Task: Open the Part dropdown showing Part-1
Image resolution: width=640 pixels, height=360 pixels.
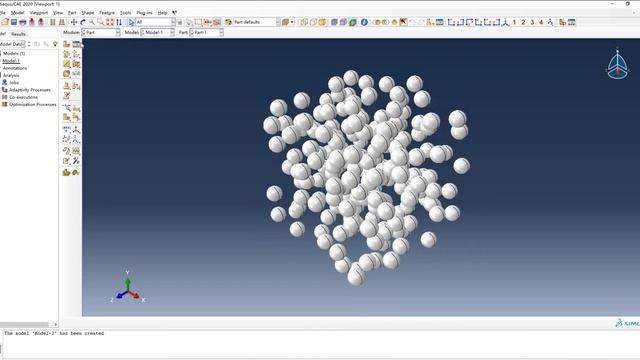Action: coord(207,32)
